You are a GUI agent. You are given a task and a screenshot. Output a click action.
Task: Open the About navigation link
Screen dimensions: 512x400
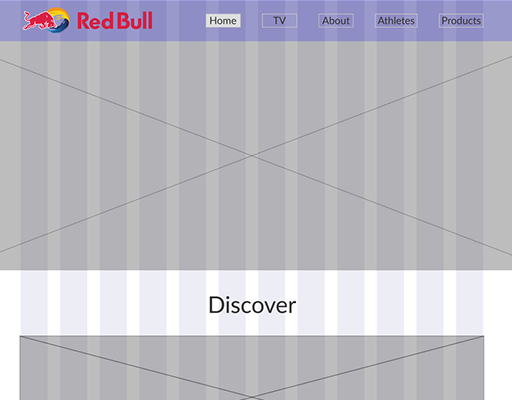pyautogui.click(x=336, y=21)
